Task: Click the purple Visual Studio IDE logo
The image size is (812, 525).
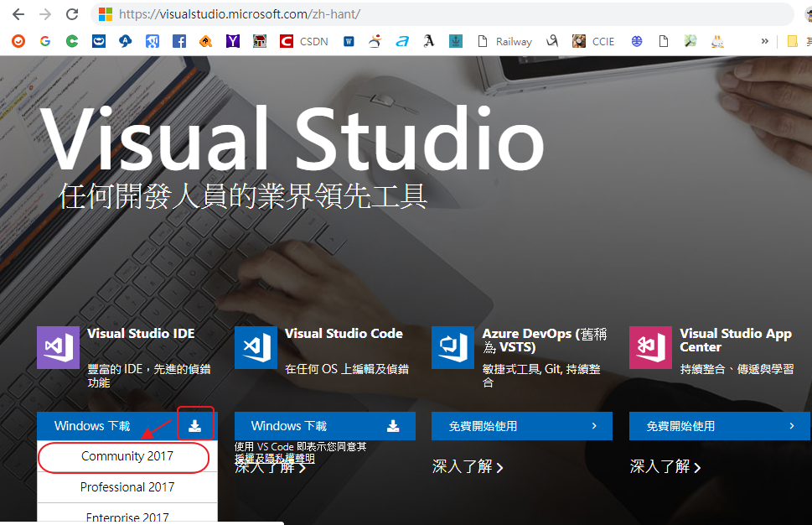Action: click(x=58, y=347)
